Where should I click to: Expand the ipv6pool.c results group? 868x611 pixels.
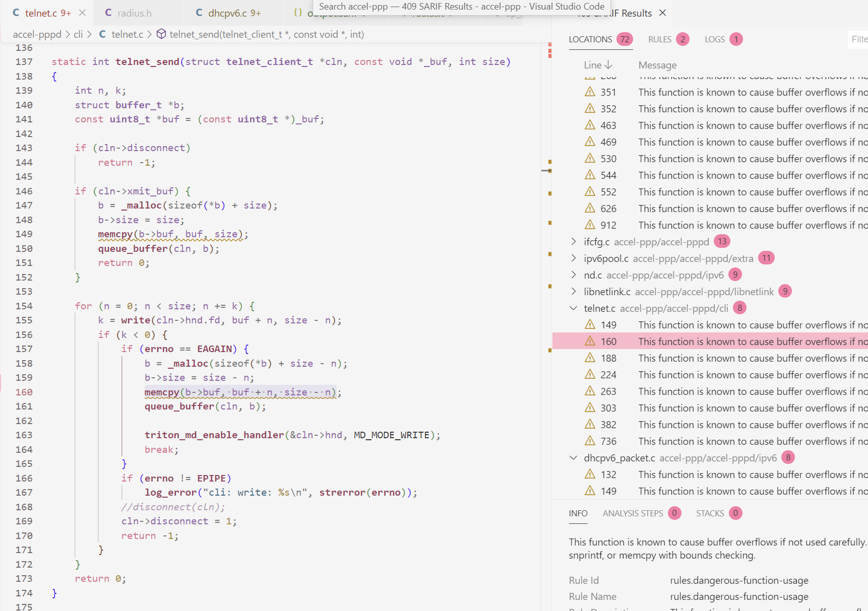573,258
